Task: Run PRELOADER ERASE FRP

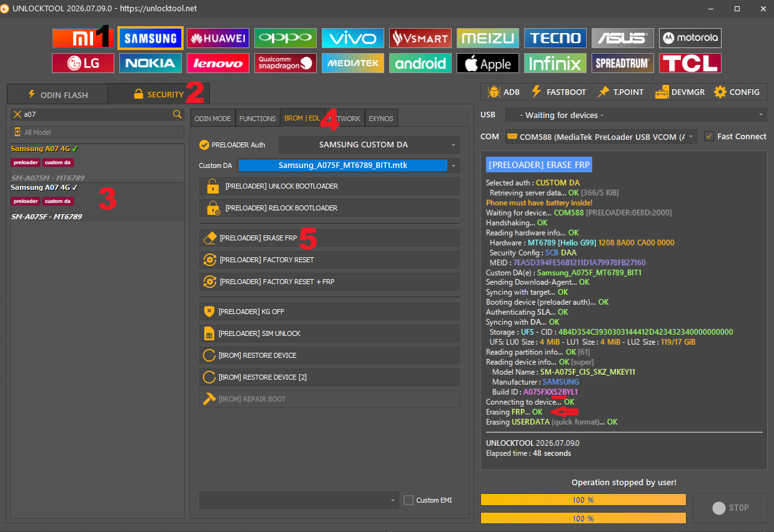Action: click(x=329, y=238)
